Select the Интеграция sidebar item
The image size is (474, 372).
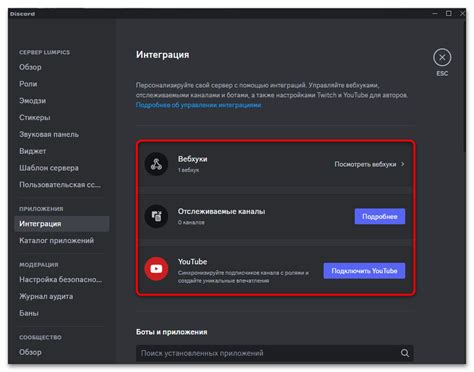pos(62,224)
